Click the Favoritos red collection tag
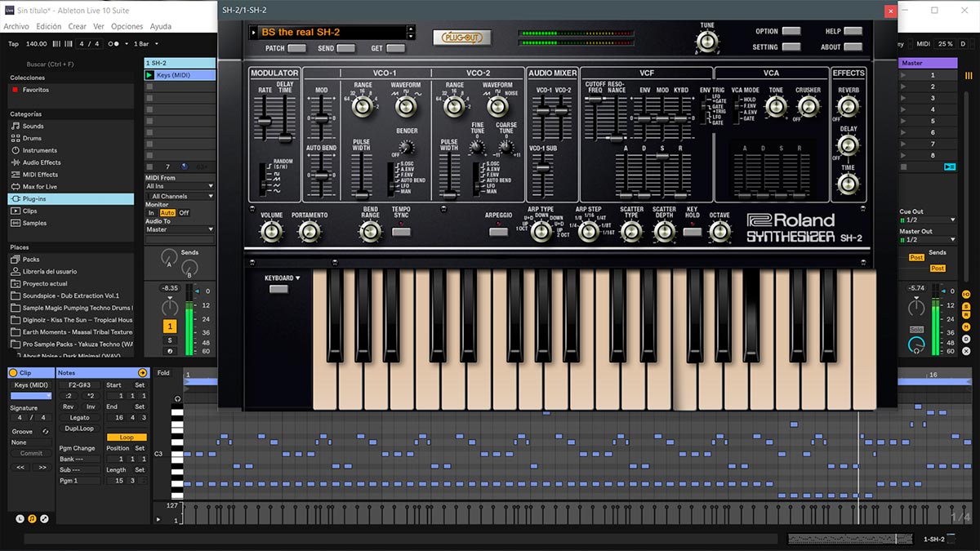The width and height of the screenshot is (980, 551). click(13, 90)
